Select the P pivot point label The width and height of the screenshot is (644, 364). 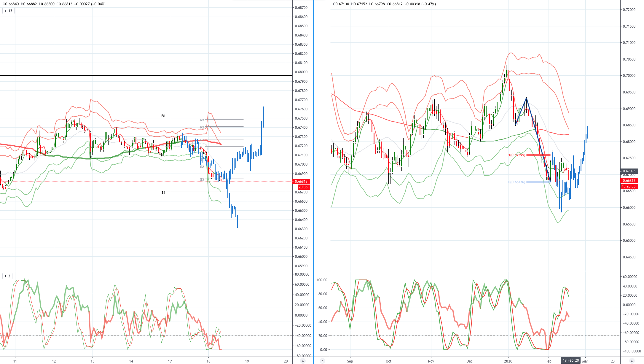point(162,155)
